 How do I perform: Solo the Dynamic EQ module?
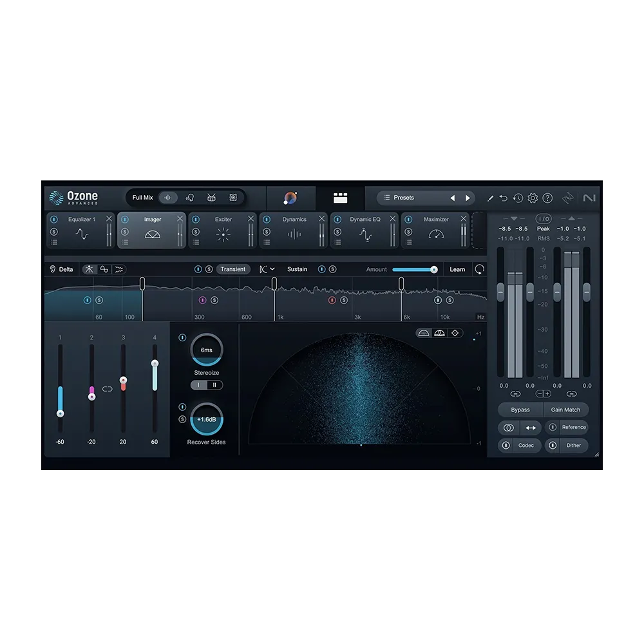pos(337,232)
